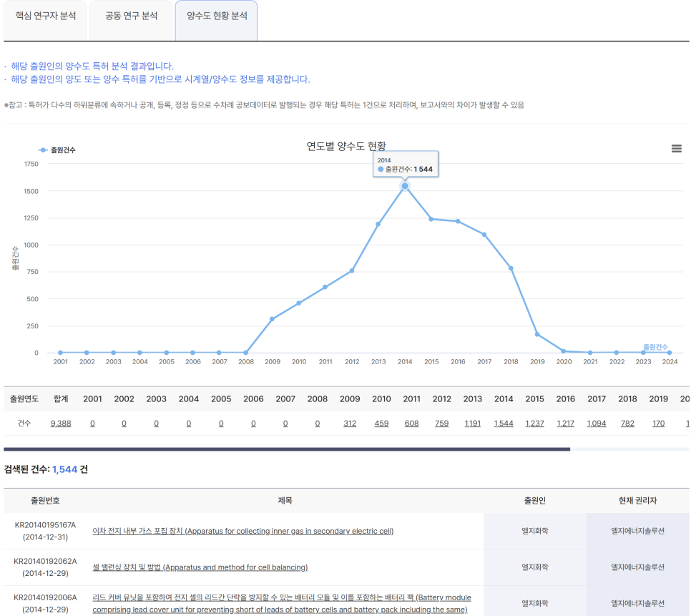Open the 리드 커버 유닛 battery module patent
Image resolution: width=691 pixels, height=616 pixels.
[282, 604]
